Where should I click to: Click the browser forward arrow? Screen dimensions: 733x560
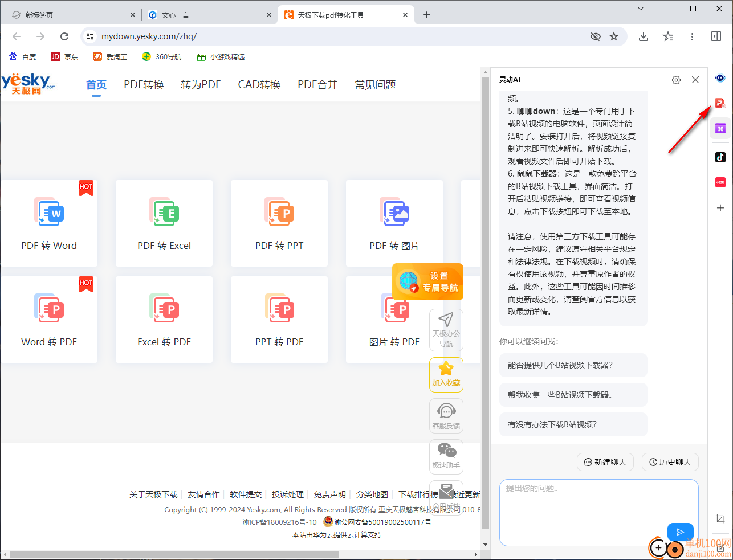(40, 36)
